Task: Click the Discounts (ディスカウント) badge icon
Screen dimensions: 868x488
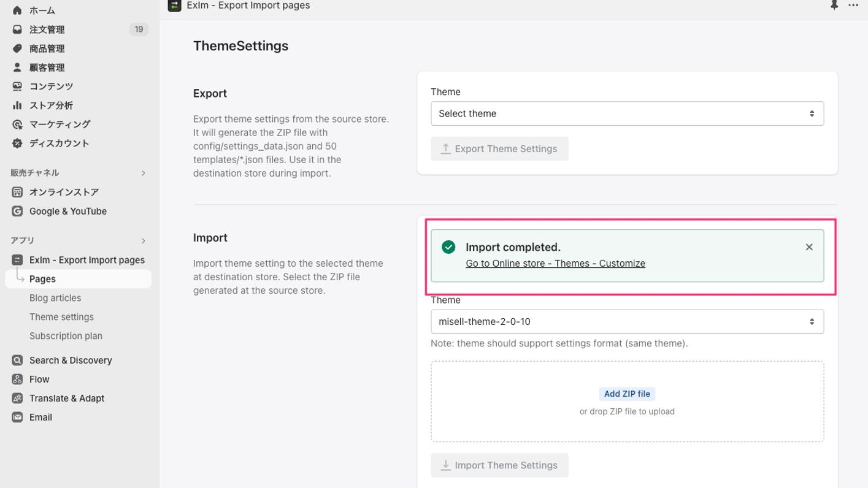Action: point(17,143)
